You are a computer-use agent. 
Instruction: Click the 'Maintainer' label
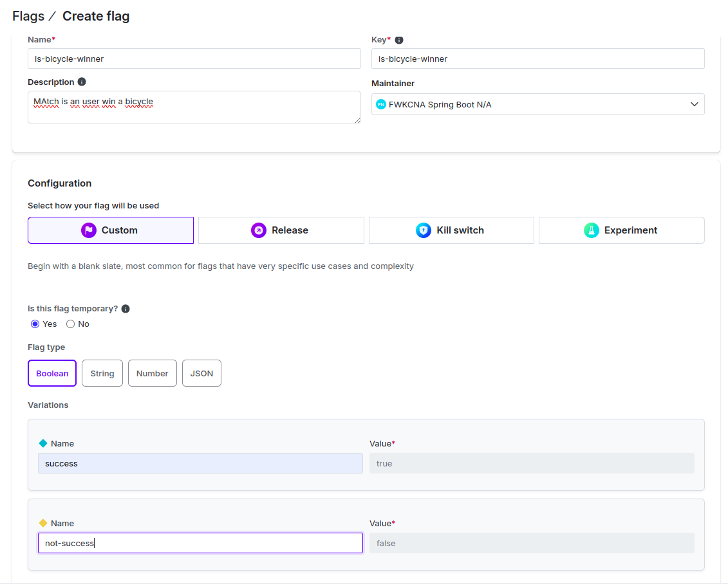click(x=393, y=84)
